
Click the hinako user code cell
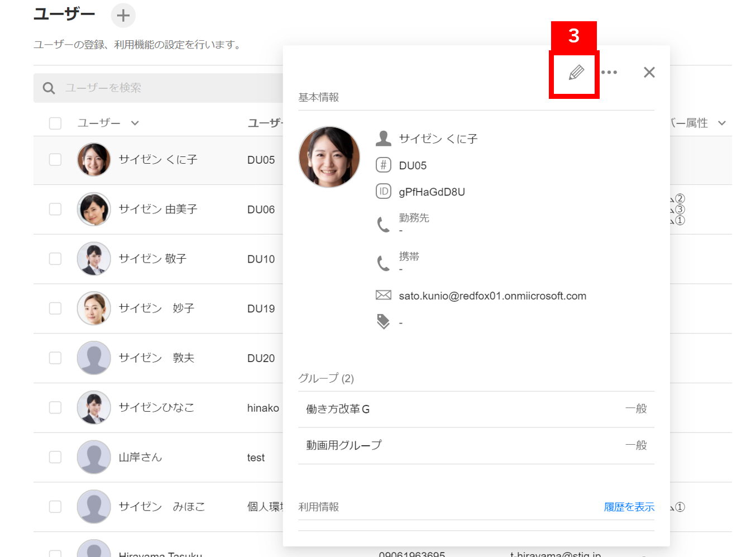click(x=264, y=408)
